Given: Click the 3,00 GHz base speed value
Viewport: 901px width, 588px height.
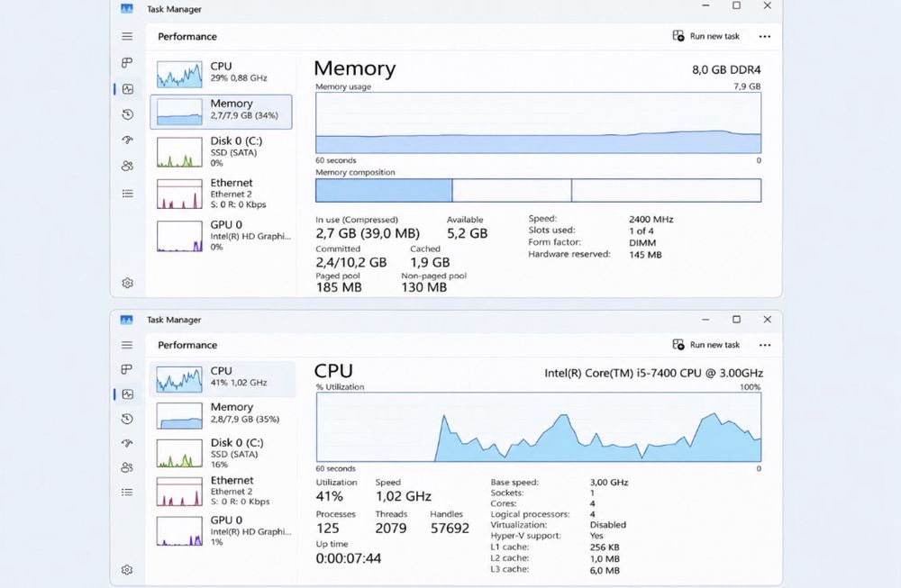Looking at the screenshot, I should pyautogui.click(x=609, y=483).
